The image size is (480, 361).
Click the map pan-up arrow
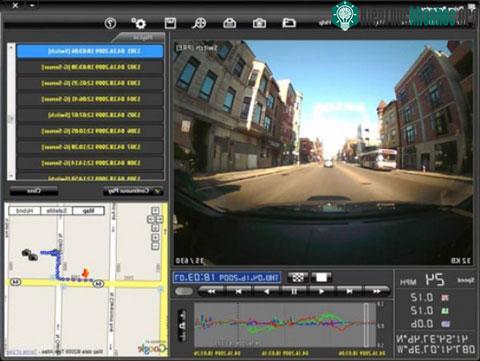coord(155,211)
